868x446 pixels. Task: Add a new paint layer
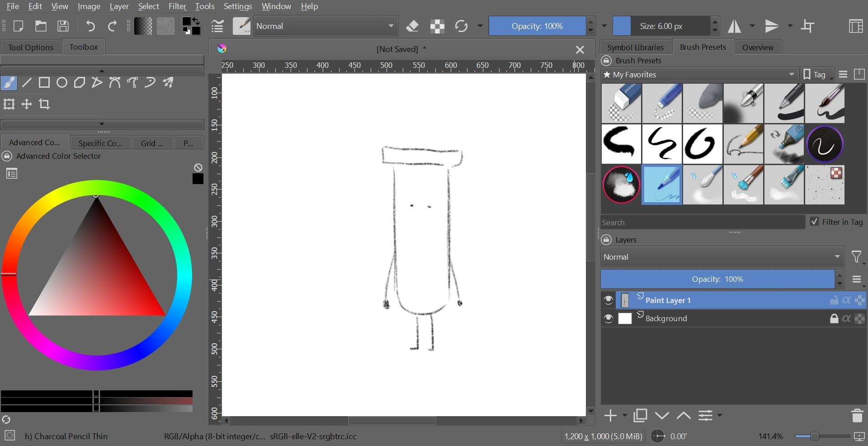(610, 415)
